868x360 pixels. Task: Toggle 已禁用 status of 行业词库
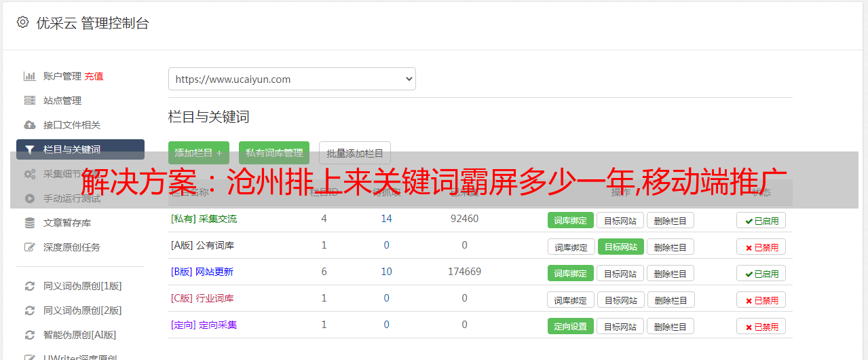[761, 300]
